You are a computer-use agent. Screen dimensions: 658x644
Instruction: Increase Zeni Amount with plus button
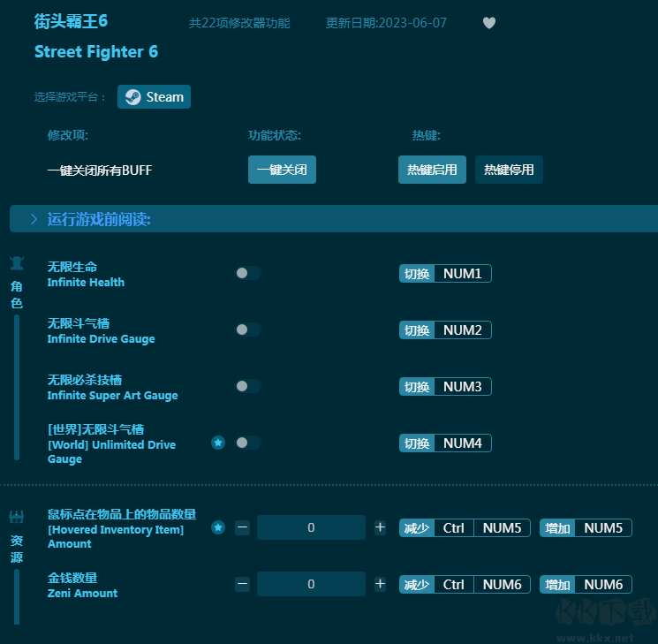click(380, 584)
